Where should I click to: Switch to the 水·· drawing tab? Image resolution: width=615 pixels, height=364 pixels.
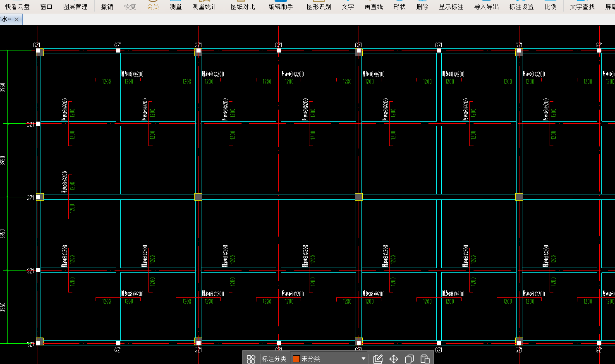[x=6, y=19]
